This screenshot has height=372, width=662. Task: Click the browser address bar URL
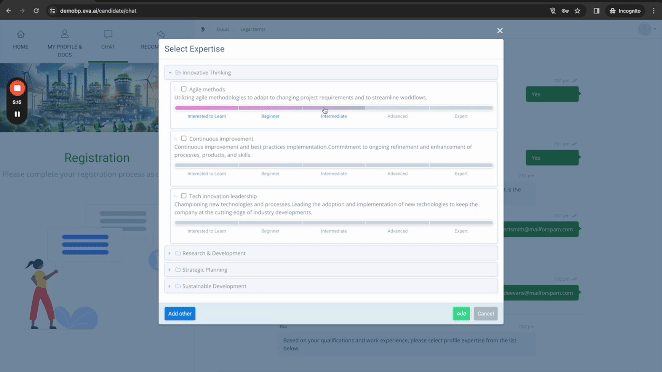pos(98,11)
